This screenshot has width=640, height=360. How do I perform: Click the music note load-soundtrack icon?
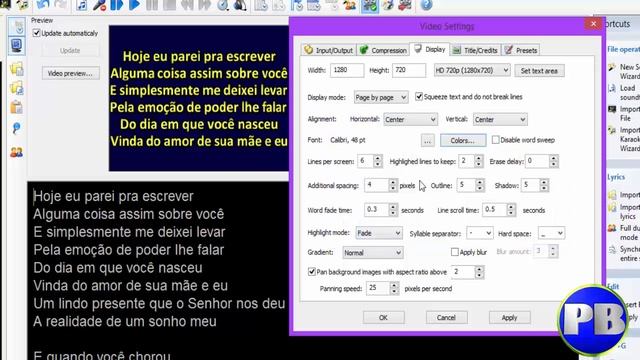click(x=82, y=5)
